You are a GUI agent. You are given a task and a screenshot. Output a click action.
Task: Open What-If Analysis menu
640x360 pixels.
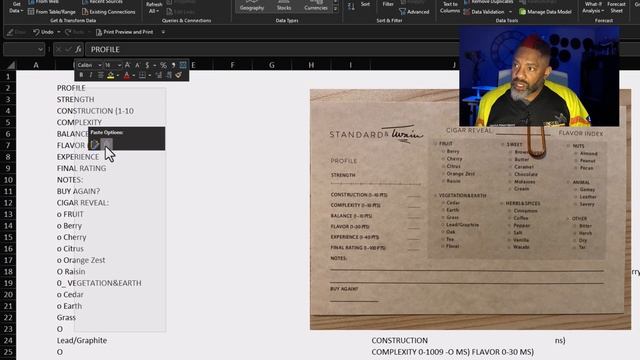[x=593, y=7]
